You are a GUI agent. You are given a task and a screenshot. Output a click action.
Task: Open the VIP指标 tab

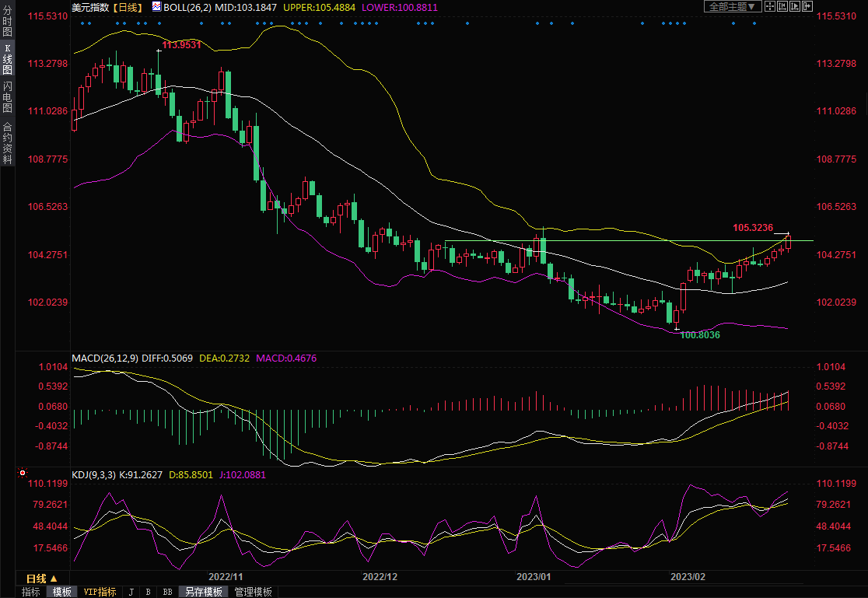(x=100, y=592)
